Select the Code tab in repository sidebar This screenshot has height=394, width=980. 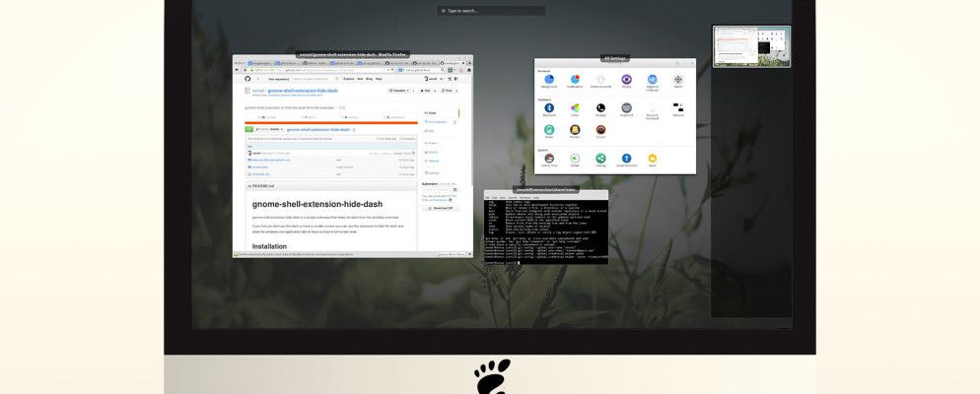tap(431, 113)
